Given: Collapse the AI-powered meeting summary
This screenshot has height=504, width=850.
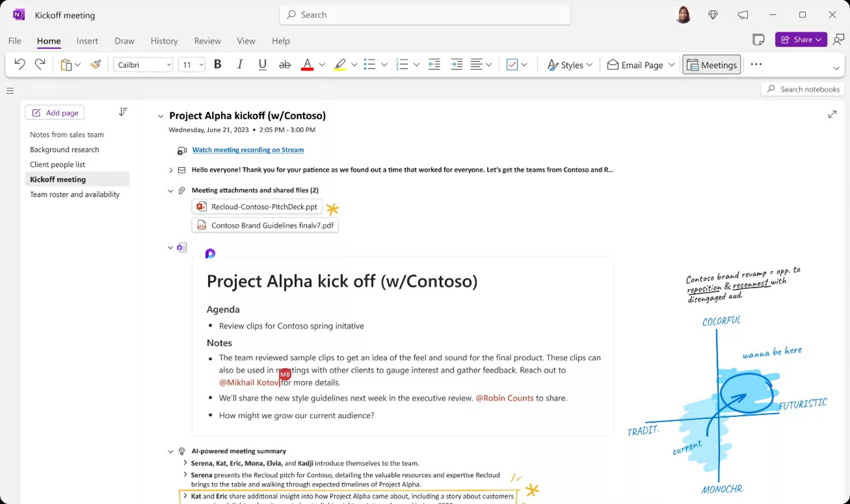Looking at the screenshot, I should [170, 451].
